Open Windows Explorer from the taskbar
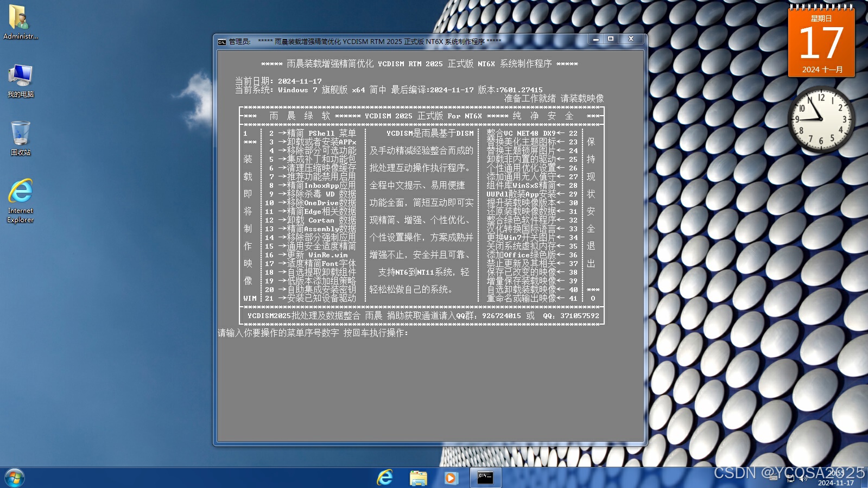Viewport: 868px width, 488px height. coord(418,478)
